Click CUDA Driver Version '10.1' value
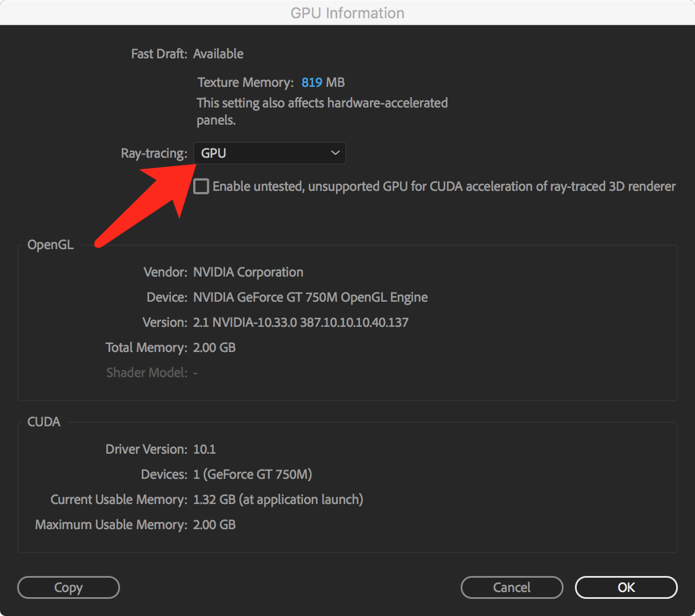This screenshot has width=695, height=616. [x=205, y=449]
